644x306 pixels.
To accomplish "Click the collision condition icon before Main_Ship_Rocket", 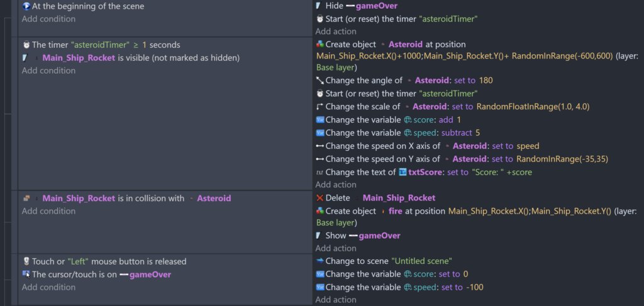I will 26,199.
